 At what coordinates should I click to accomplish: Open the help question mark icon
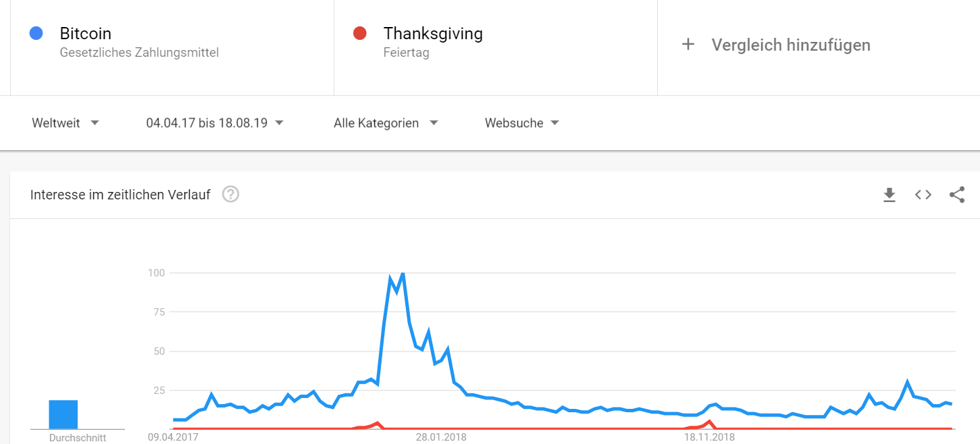[x=231, y=195]
